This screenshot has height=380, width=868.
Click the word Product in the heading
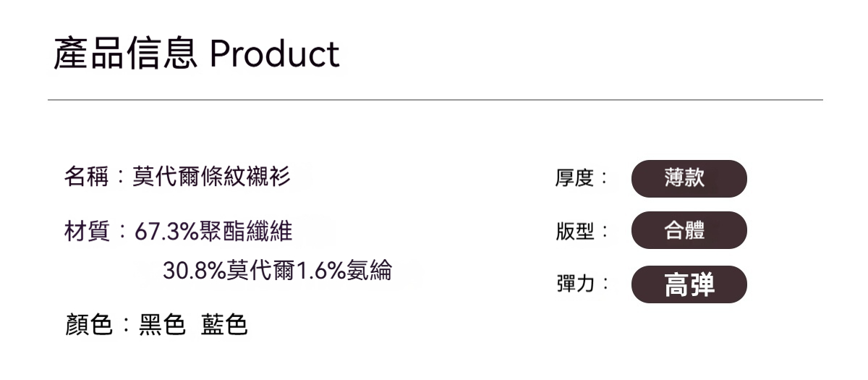[x=275, y=54]
